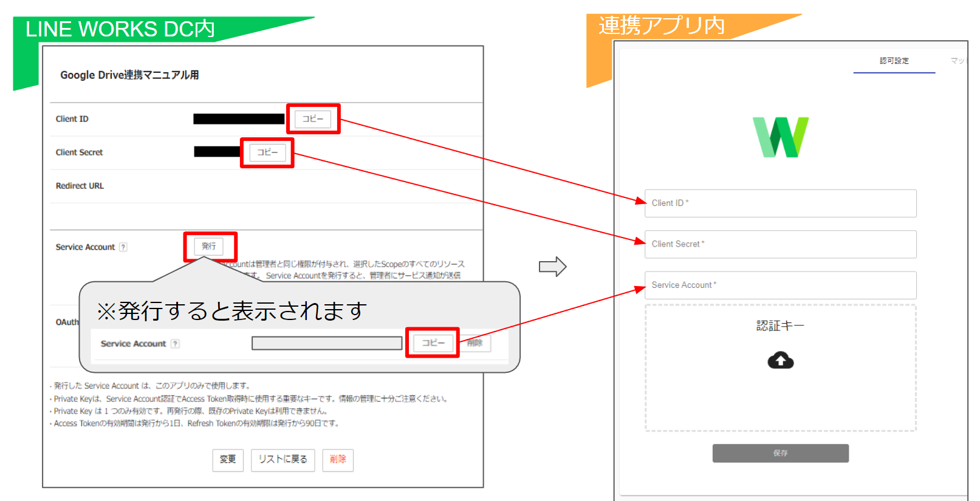Click the Client Secret label in DC panel
Viewport: 980px width, 501px height.
pos(79,152)
